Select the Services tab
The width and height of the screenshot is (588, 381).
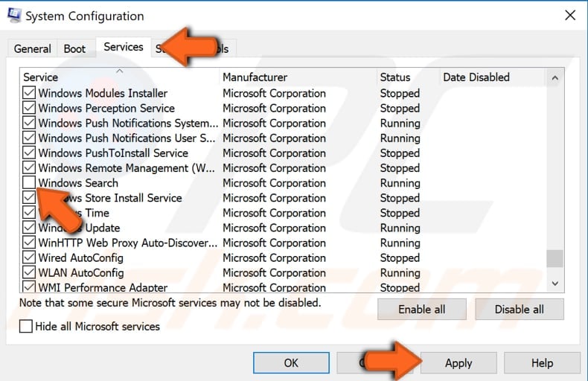[x=124, y=47]
